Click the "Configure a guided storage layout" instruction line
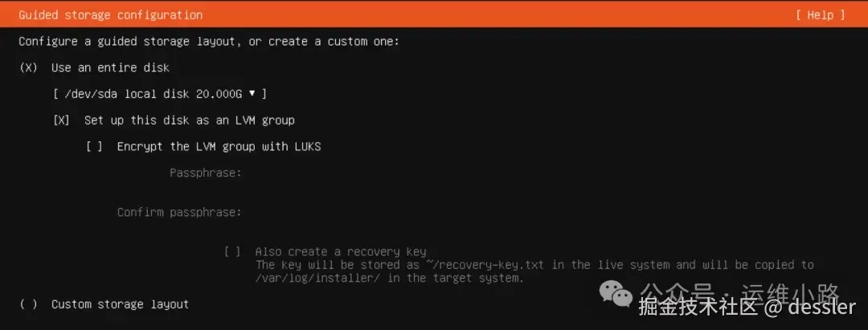The image size is (868, 330). 209,42
